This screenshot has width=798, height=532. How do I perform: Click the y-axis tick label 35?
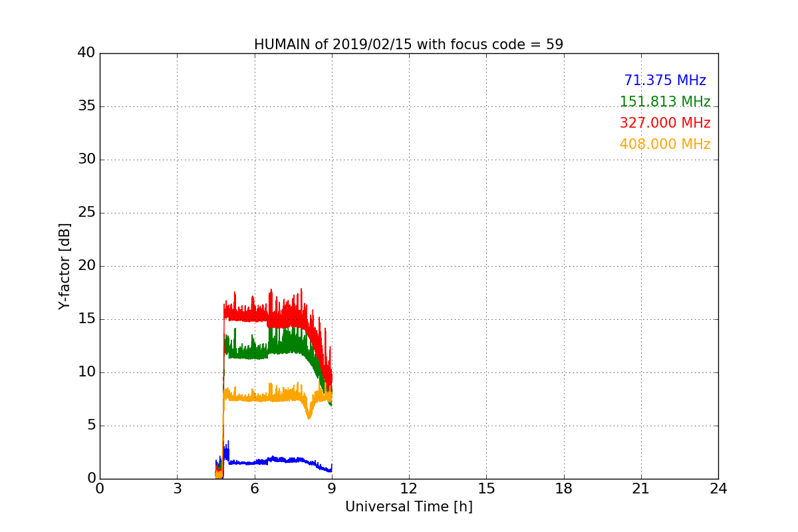tap(86, 106)
